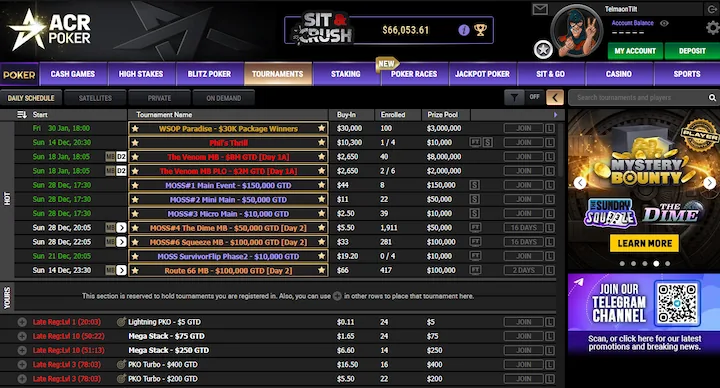Viewport: 720px width, 388px height.
Task: Sort by the Prize Pool column header
Action: 443,115
